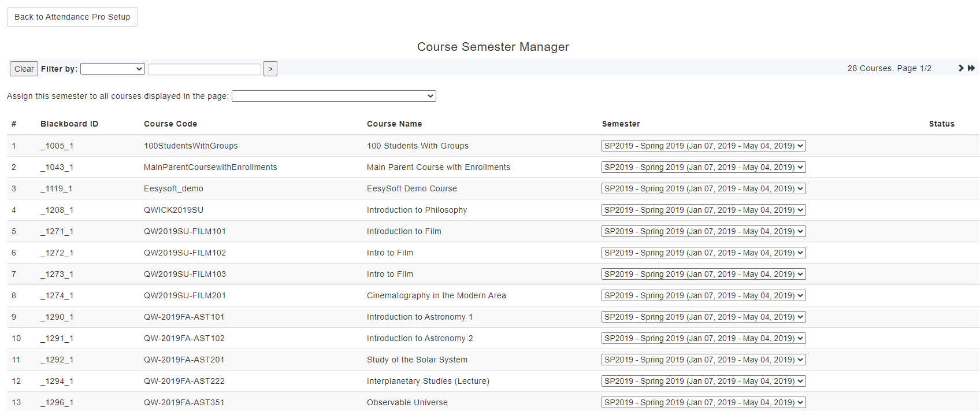Click the Course Name column header

[x=394, y=124]
